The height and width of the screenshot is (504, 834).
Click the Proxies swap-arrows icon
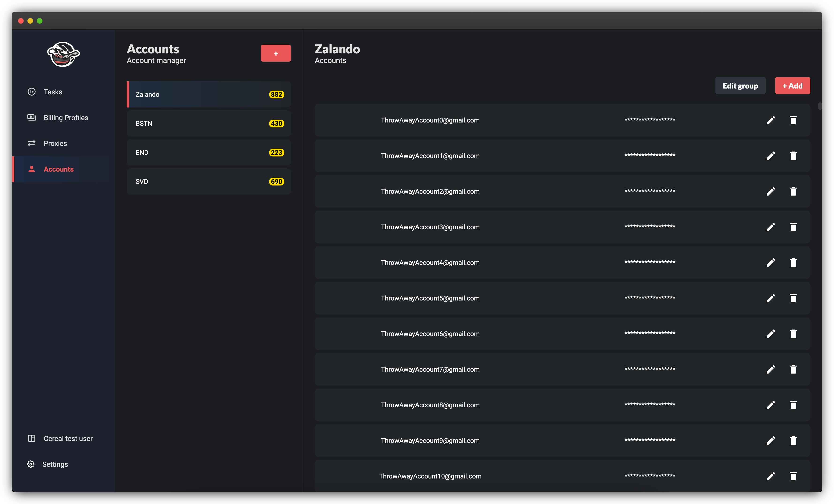(31, 143)
